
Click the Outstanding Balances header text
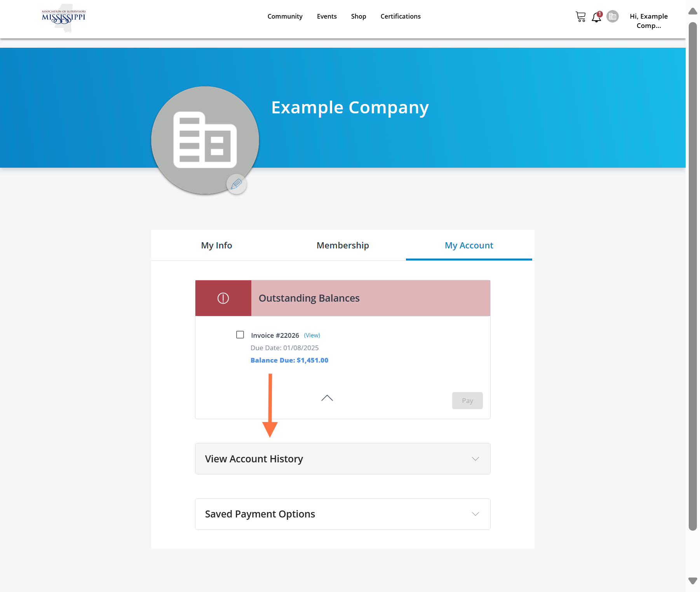coord(309,298)
